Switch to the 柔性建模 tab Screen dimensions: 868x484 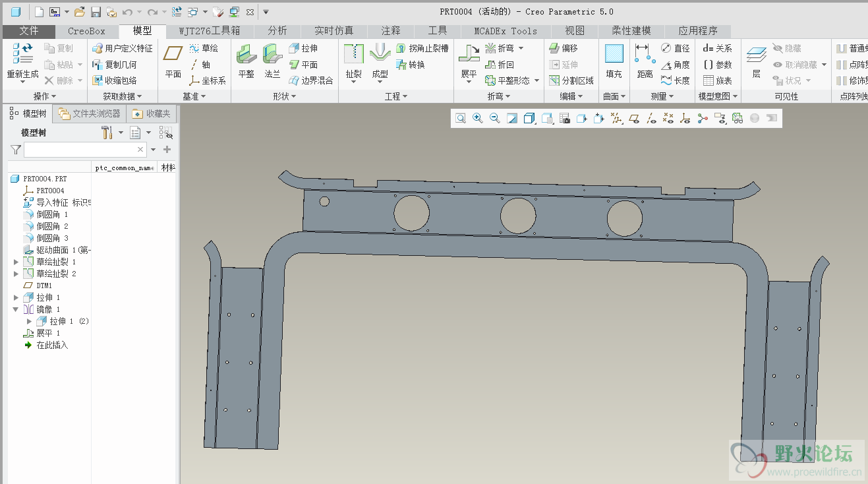coord(631,31)
